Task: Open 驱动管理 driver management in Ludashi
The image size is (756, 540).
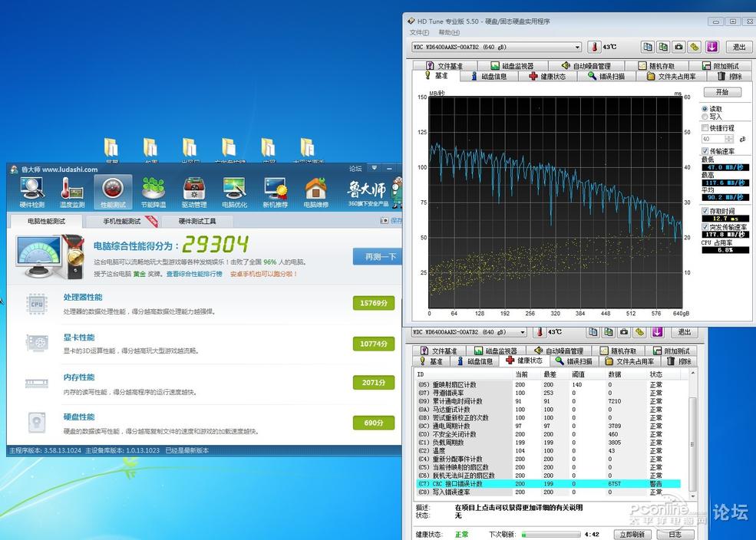Action: pyautogui.click(x=194, y=193)
